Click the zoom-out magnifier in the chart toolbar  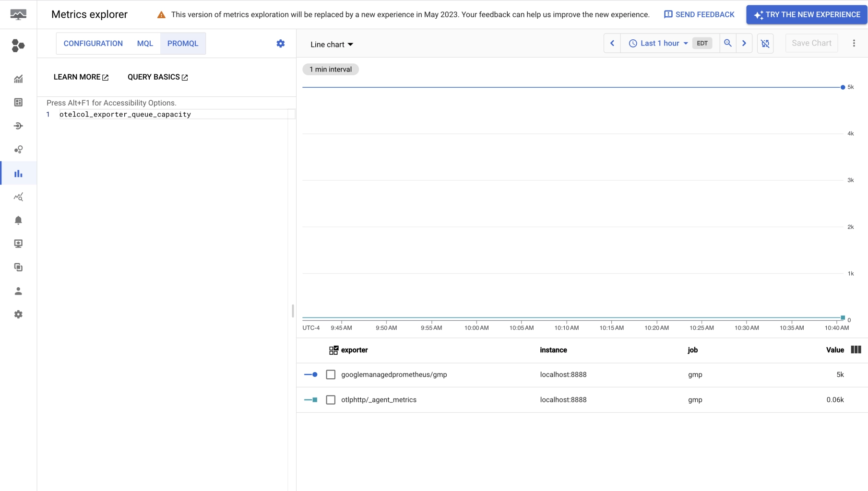tap(727, 43)
